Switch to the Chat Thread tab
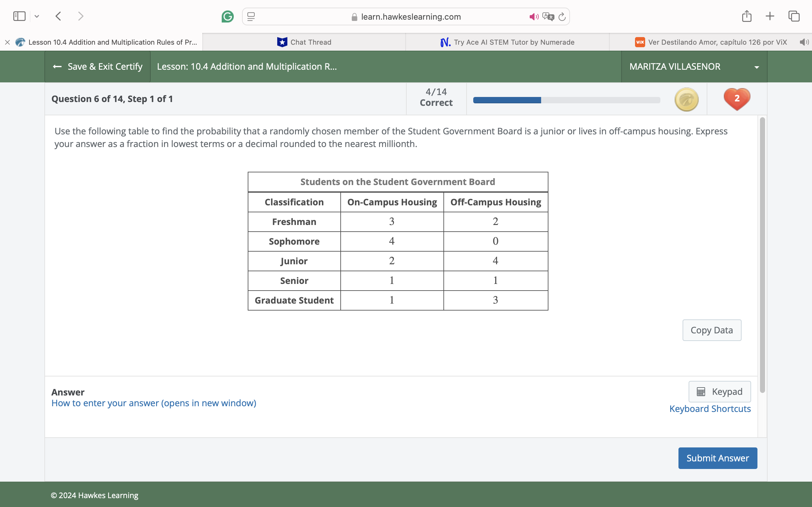812x507 pixels. point(304,42)
